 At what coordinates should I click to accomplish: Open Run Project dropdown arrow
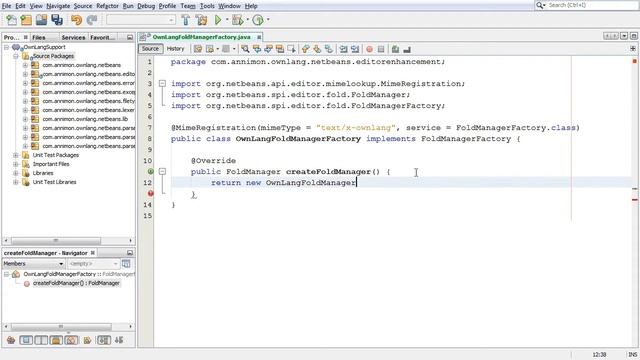[227, 20]
